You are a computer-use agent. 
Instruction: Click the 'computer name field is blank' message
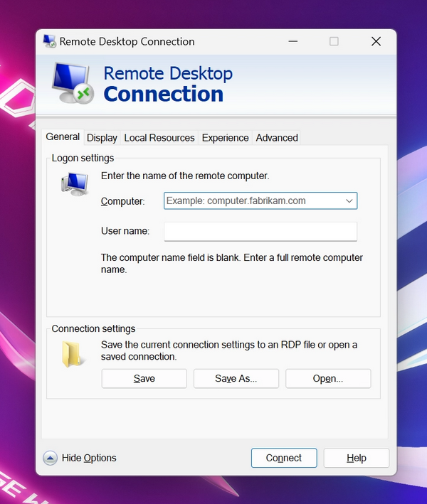(232, 264)
